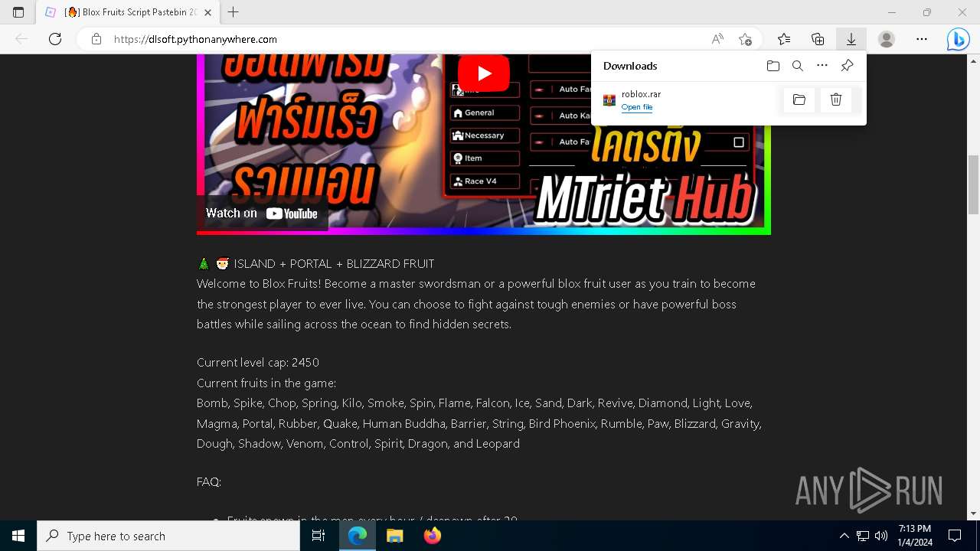Click the taskbar search box
The image size is (980, 551).
[168, 536]
